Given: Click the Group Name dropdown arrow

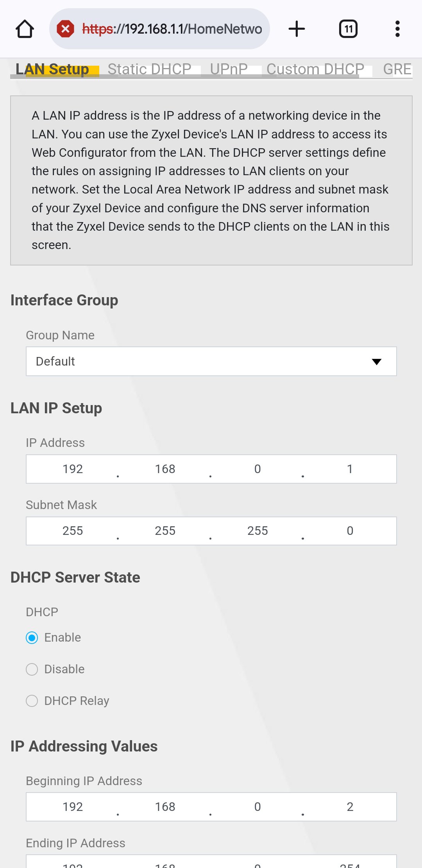Looking at the screenshot, I should [377, 362].
